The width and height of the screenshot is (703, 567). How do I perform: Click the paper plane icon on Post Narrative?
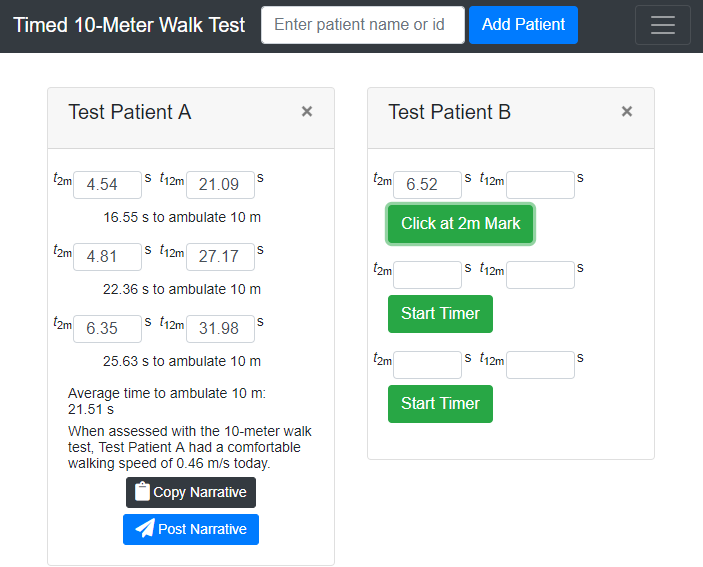pos(145,529)
